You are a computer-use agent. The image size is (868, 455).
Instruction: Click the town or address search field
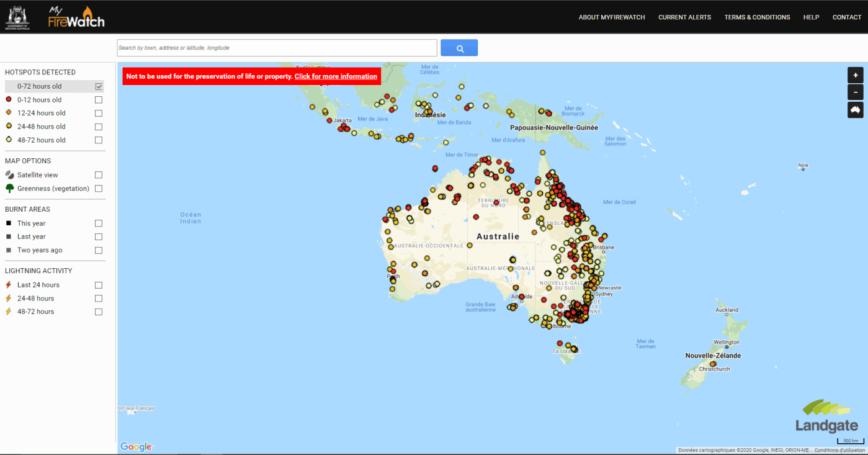pyautogui.click(x=277, y=48)
